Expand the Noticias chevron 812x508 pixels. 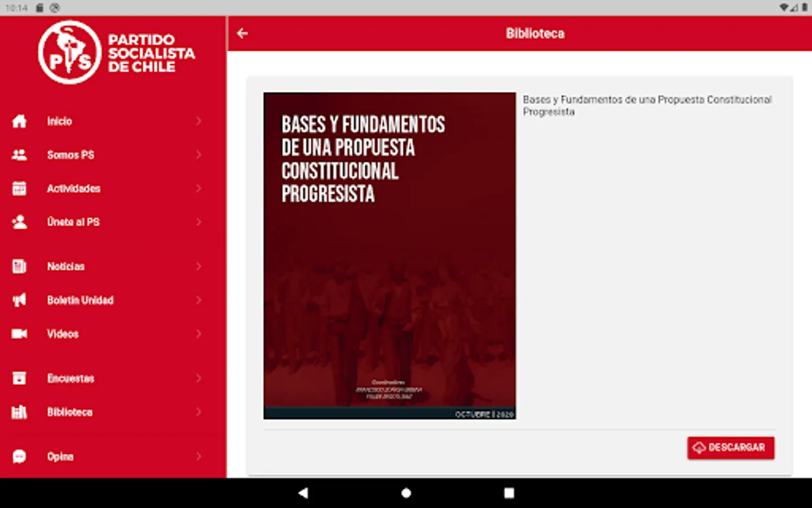(198, 266)
